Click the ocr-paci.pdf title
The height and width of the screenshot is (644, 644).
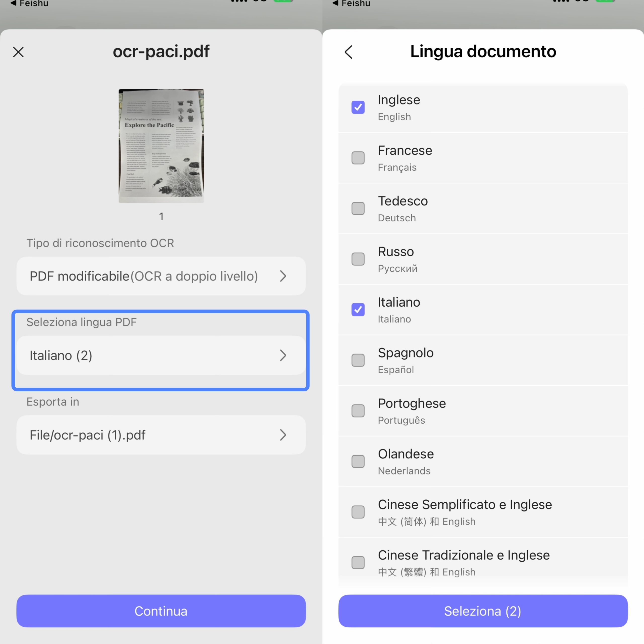(x=161, y=52)
